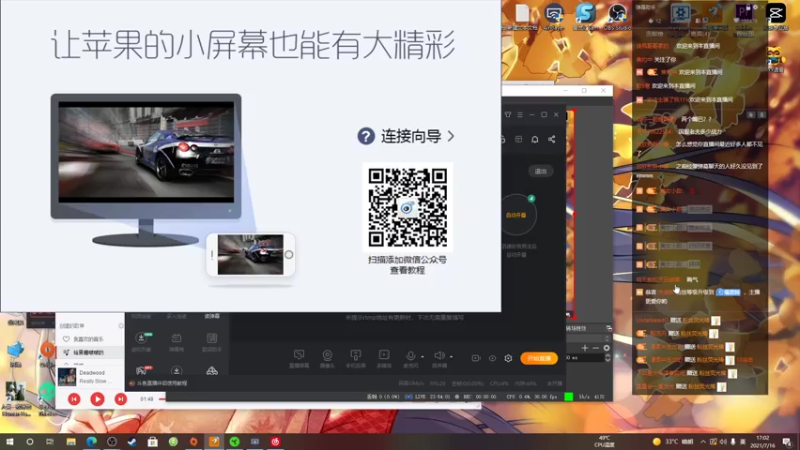Click the plus add icon in the OBS panel

click(x=585, y=348)
